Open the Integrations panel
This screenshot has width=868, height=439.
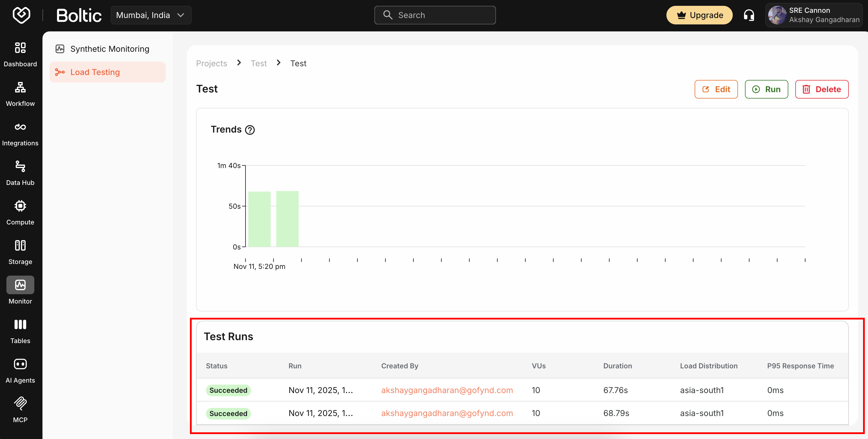point(20,133)
